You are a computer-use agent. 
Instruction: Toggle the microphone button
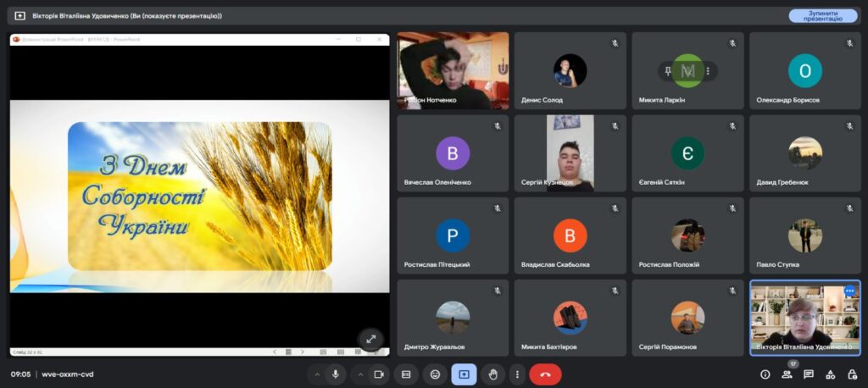(x=336, y=374)
